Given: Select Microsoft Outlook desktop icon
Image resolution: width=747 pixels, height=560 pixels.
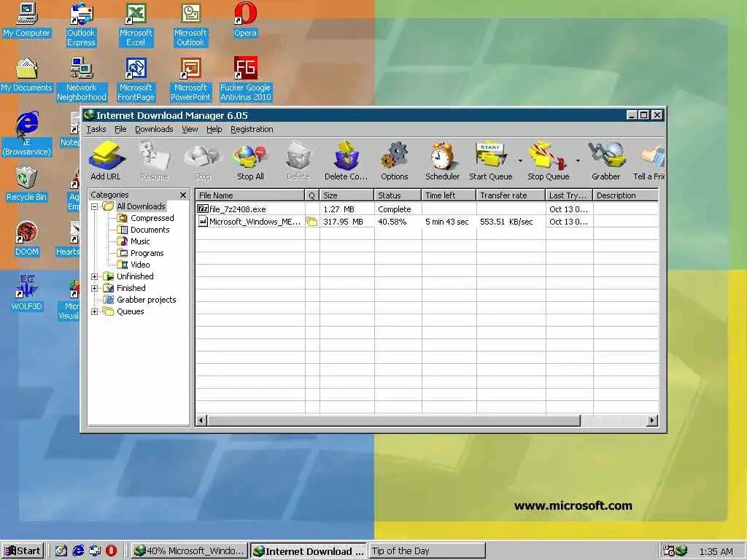Looking at the screenshot, I should [190, 25].
